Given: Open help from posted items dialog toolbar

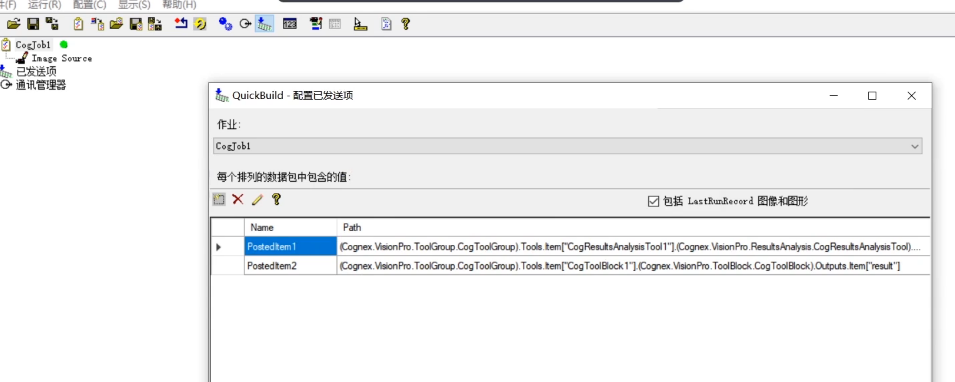Looking at the screenshot, I should tap(276, 199).
